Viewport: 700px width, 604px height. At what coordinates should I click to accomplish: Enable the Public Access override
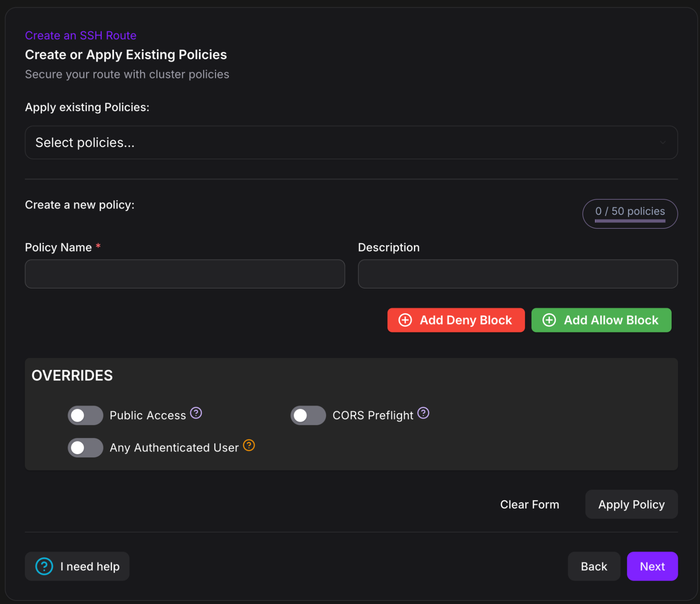click(x=85, y=415)
